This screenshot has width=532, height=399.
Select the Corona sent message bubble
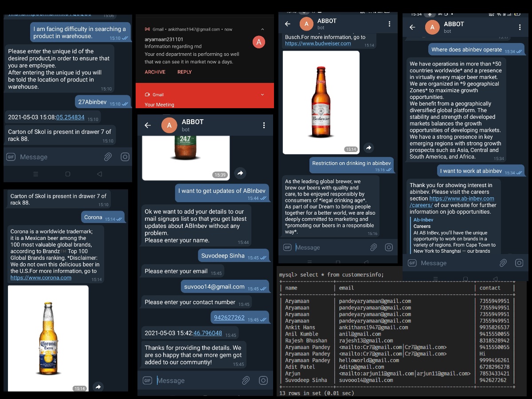tap(104, 217)
